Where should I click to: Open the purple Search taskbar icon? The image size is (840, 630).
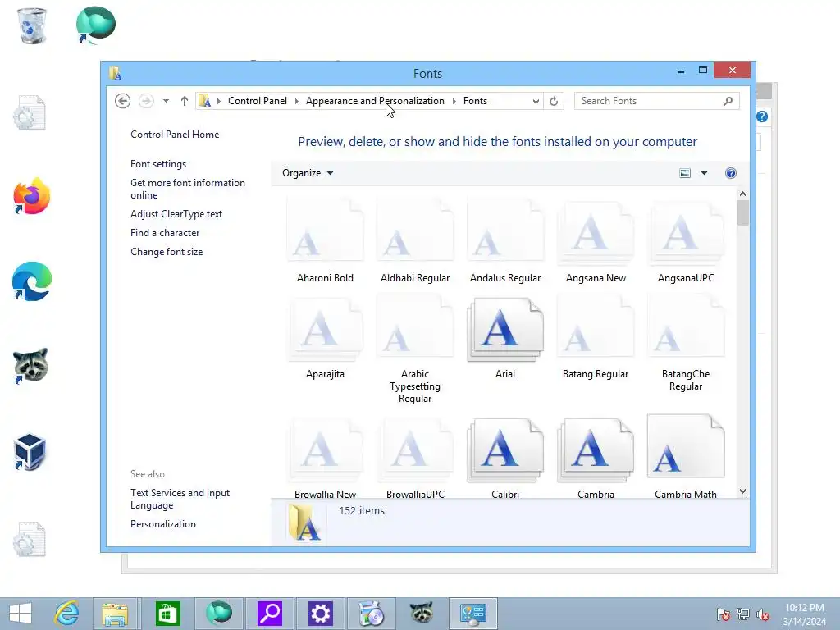269,614
